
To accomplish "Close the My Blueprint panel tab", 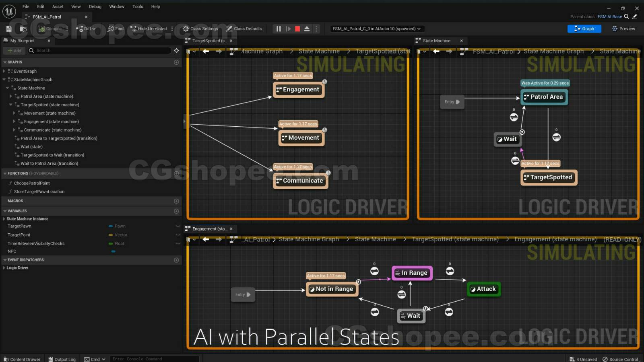I will (x=49, y=41).
